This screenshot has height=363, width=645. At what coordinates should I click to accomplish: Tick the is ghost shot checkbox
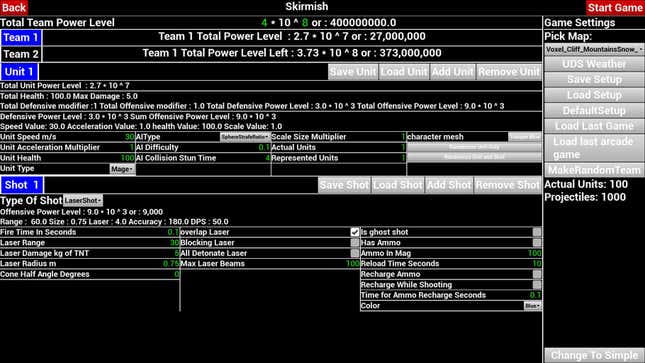point(537,232)
